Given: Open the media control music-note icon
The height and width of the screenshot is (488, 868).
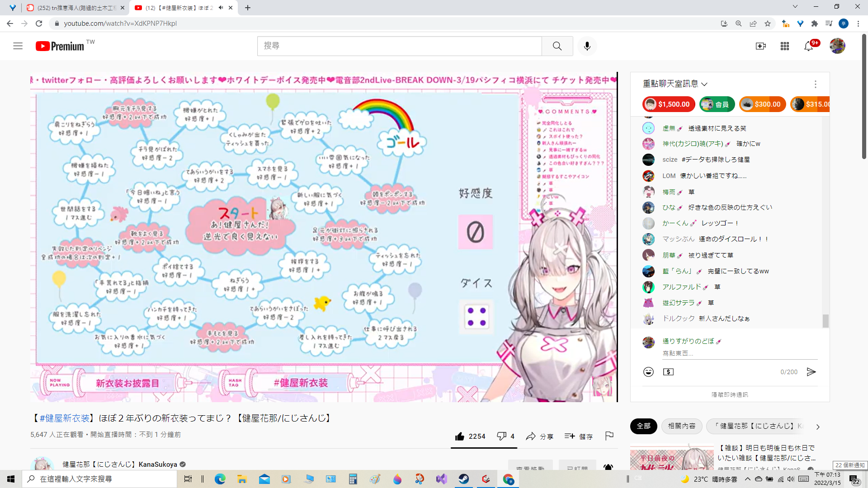Looking at the screenshot, I should (x=829, y=23).
